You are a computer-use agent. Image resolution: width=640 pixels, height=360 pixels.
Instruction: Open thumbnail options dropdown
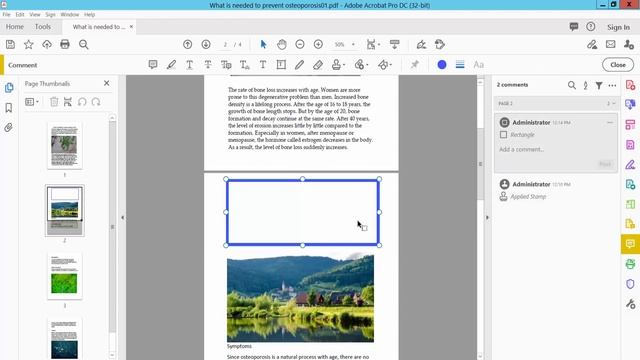tap(32, 102)
